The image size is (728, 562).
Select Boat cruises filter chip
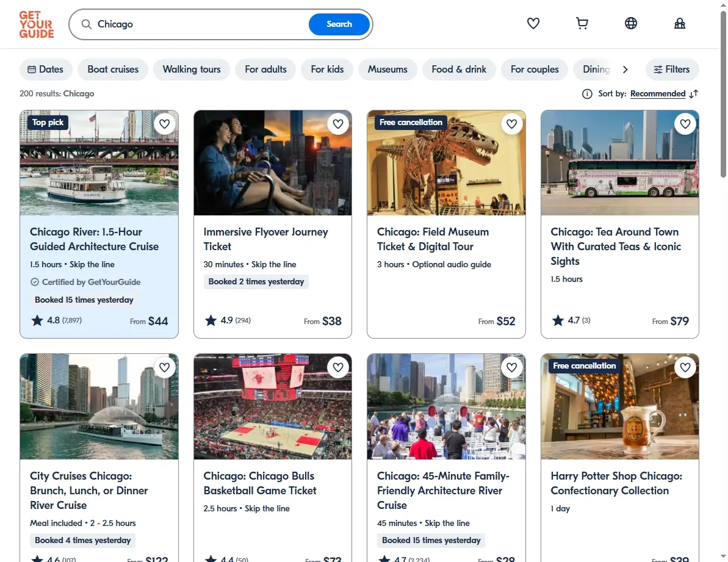point(113,69)
